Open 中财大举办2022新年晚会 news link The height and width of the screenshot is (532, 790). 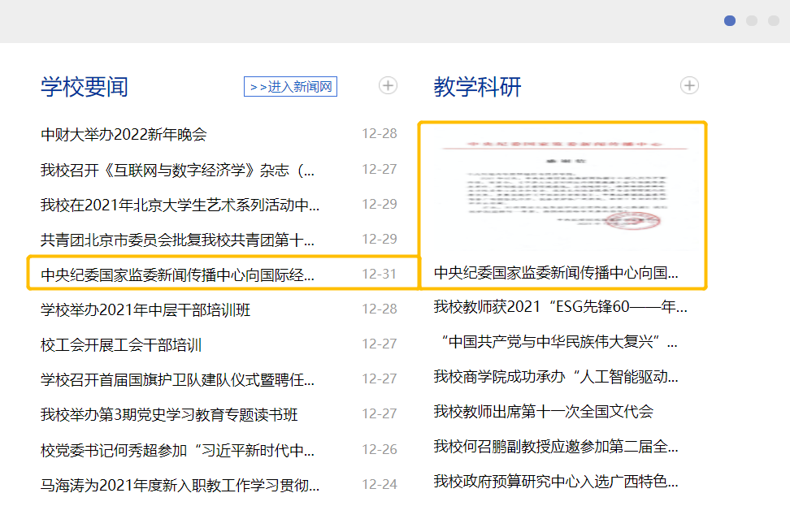(124, 135)
